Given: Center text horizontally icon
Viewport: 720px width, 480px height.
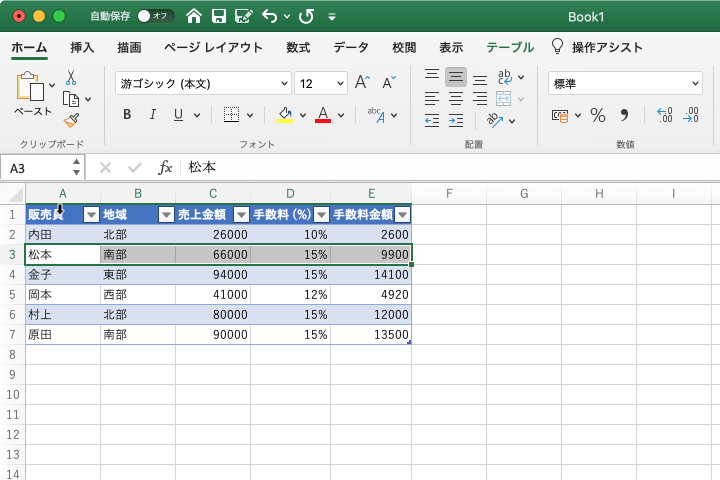Looking at the screenshot, I should pos(456,99).
